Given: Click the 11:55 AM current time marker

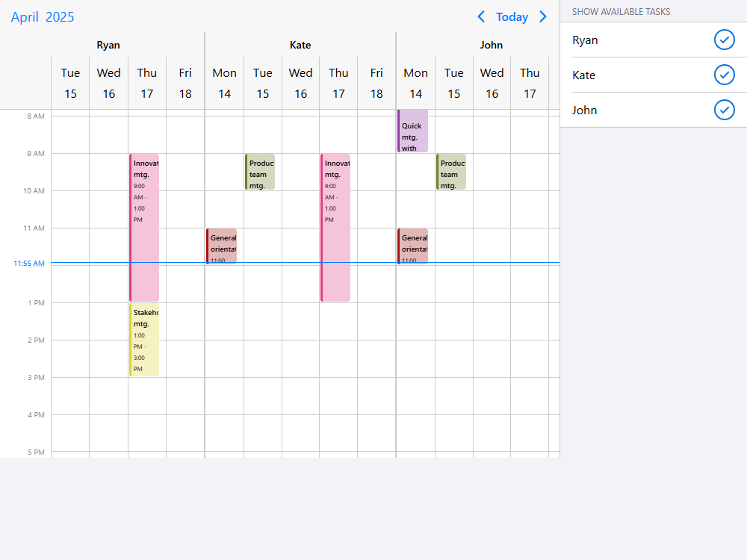Looking at the screenshot, I should (x=29, y=264).
